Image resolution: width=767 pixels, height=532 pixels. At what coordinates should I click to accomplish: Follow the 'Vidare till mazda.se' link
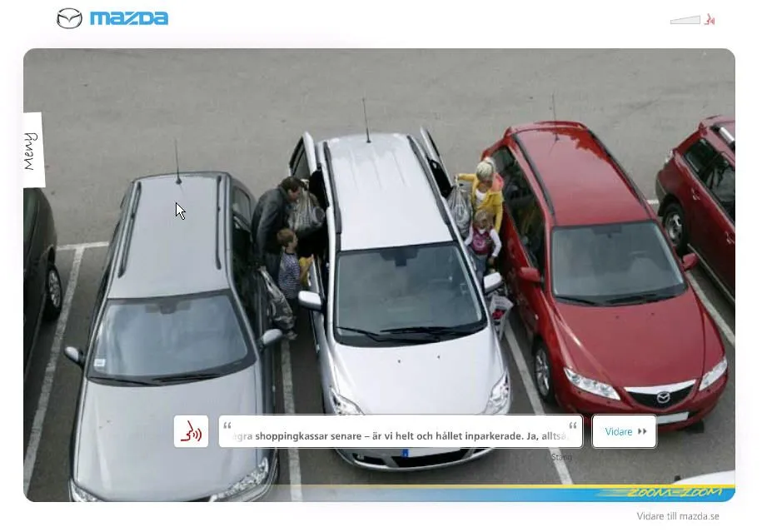pos(677,516)
